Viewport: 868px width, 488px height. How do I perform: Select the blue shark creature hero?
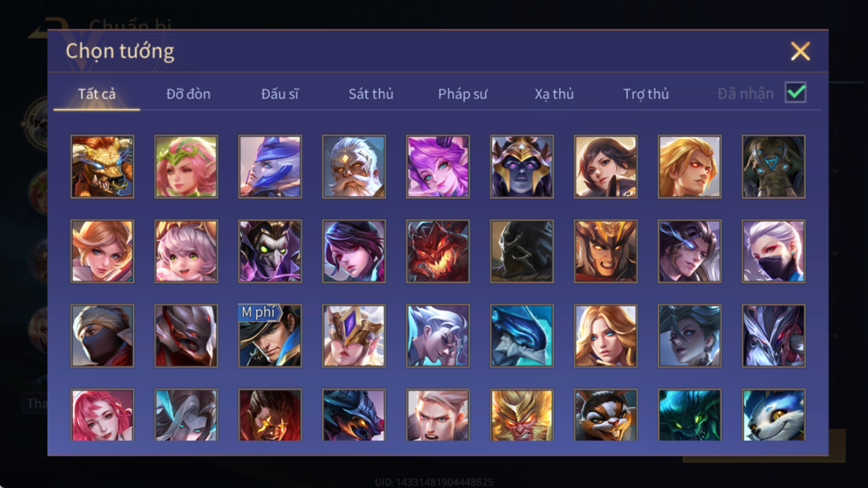point(522,336)
